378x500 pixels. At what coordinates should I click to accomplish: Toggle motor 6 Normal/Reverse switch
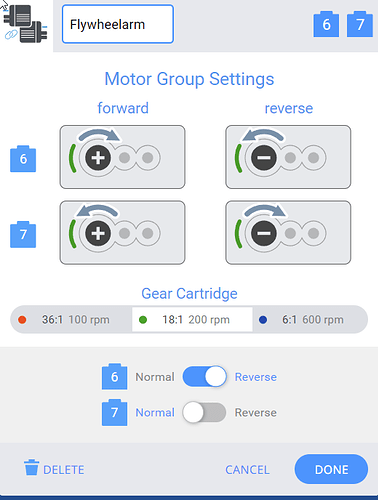click(x=204, y=377)
